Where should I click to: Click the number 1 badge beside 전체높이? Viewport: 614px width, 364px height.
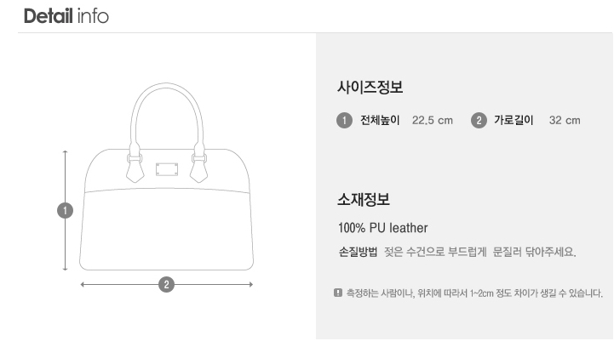pos(344,120)
